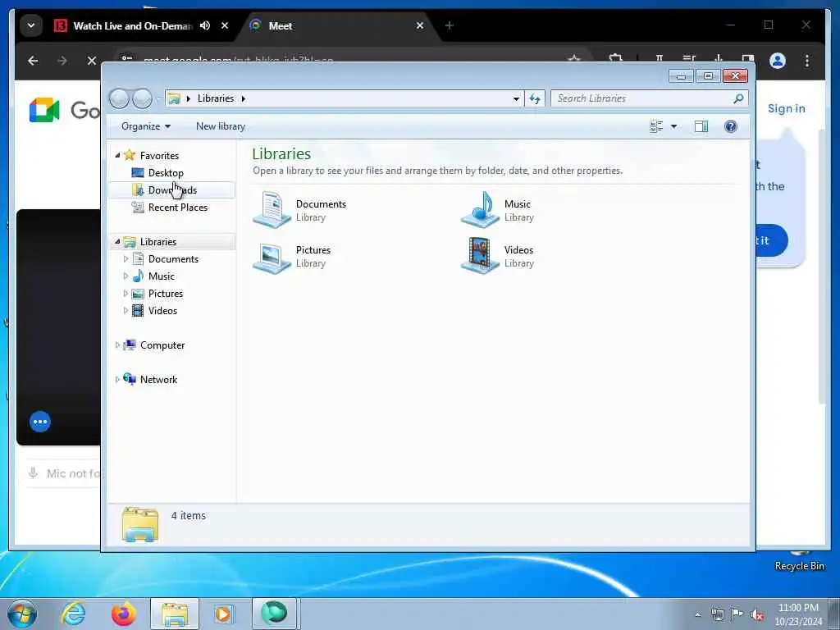Click the New library button
The image size is (840, 630).
coord(221,126)
